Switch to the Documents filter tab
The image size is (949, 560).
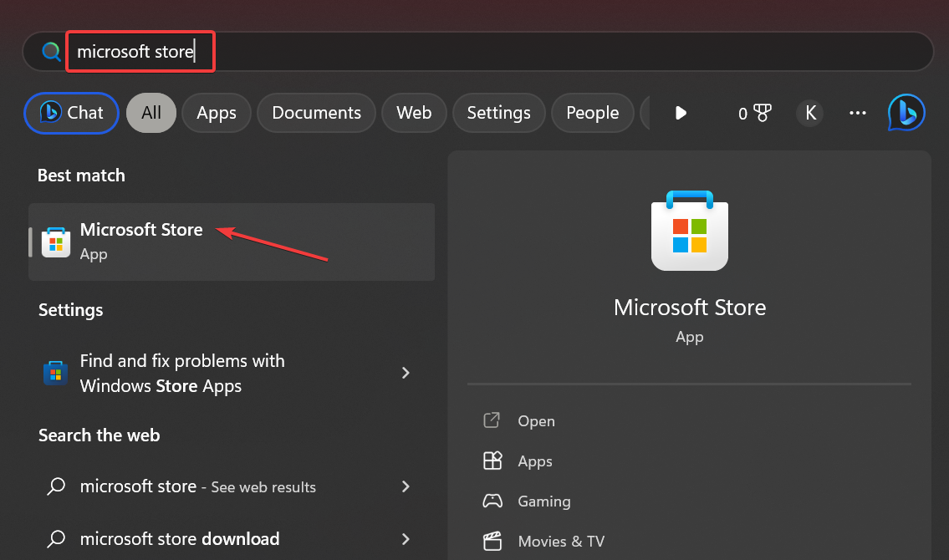click(317, 113)
